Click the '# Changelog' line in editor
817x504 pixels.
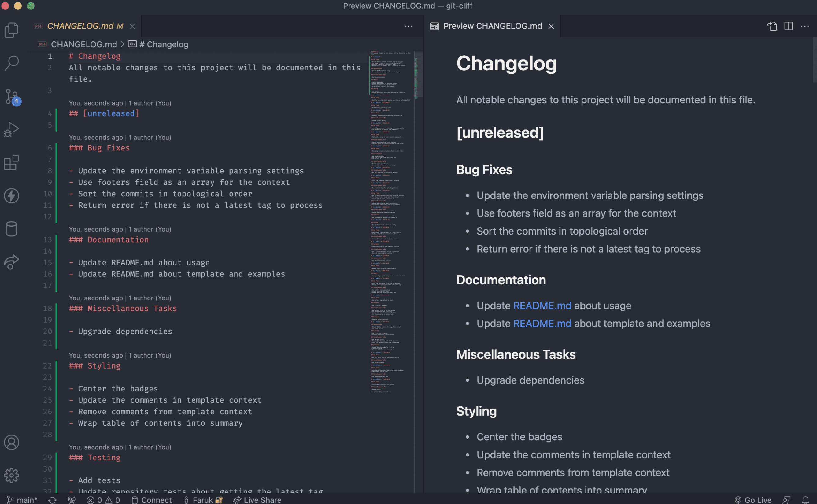[x=95, y=56]
